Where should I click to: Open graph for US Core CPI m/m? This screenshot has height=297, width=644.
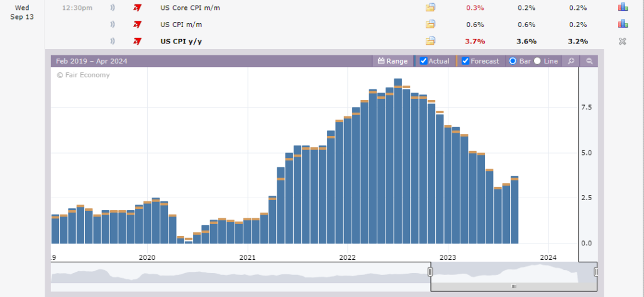(623, 7)
